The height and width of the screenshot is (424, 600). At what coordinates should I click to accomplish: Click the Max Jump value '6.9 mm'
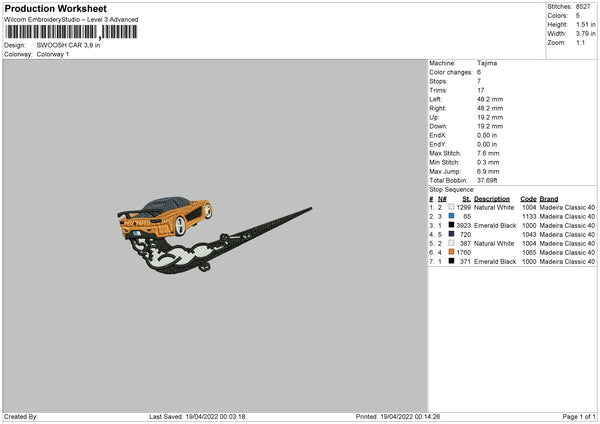point(488,172)
